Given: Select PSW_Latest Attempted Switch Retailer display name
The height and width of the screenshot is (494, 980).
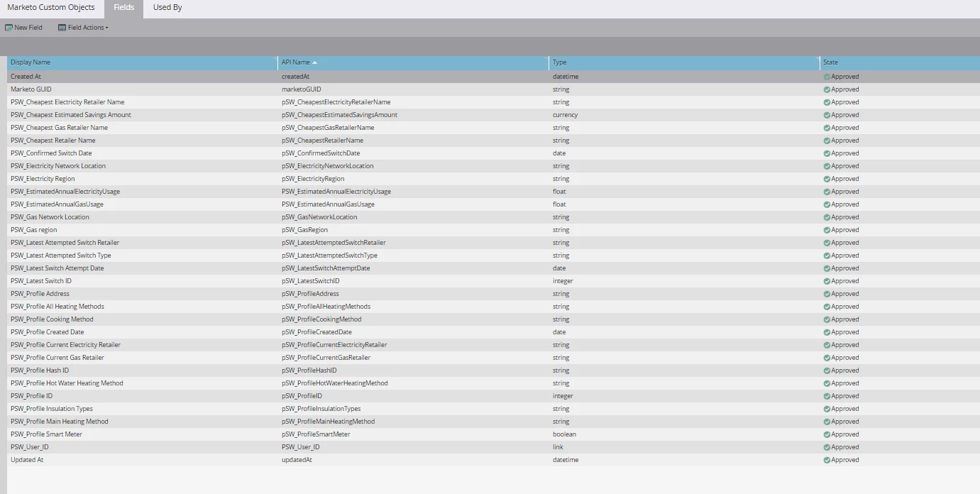Looking at the screenshot, I should pyautogui.click(x=65, y=243).
